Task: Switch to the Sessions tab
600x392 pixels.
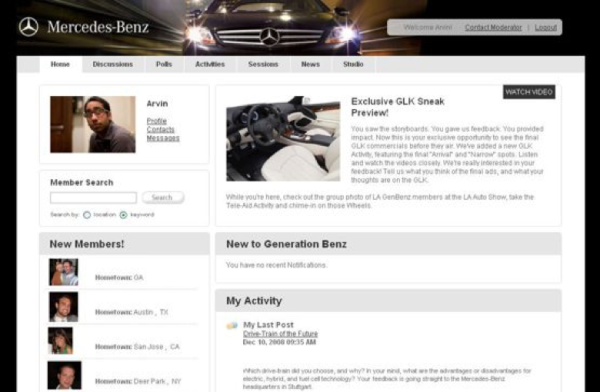Action: pos(263,64)
